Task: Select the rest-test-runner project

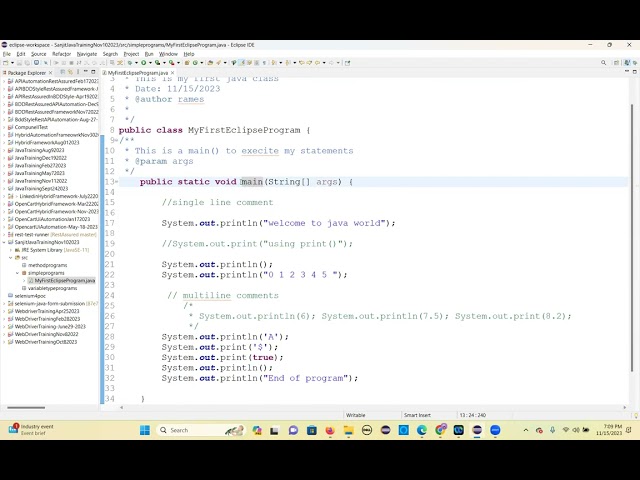Action: tap(32, 235)
